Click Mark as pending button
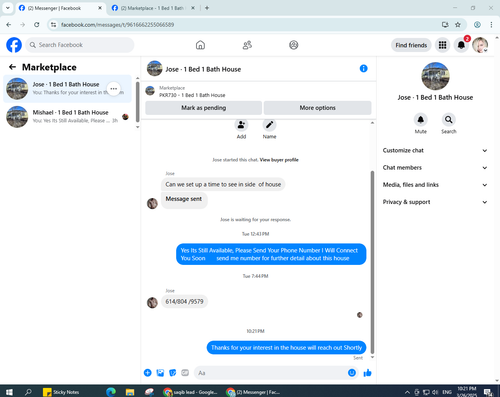The height and width of the screenshot is (397, 500). (203, 108)
